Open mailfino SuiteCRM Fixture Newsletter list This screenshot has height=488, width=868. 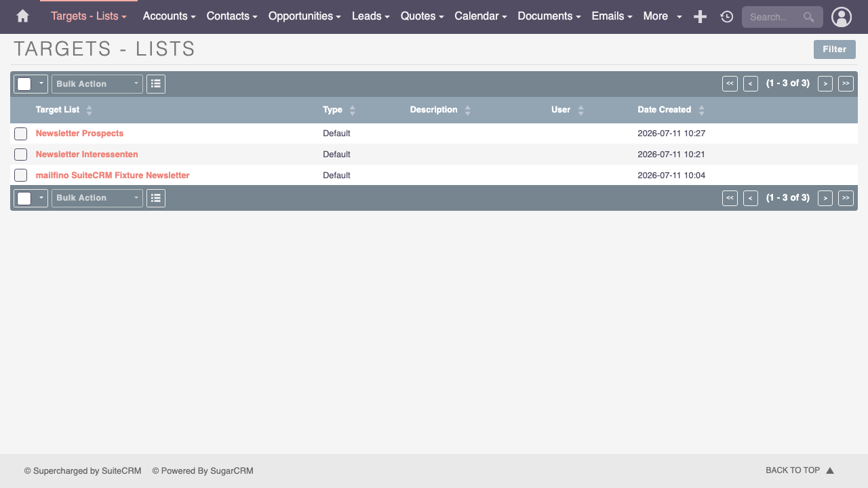click(x=113, y=176)
